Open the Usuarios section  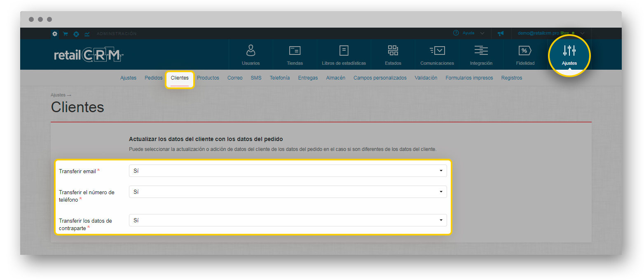click(251, 55)
